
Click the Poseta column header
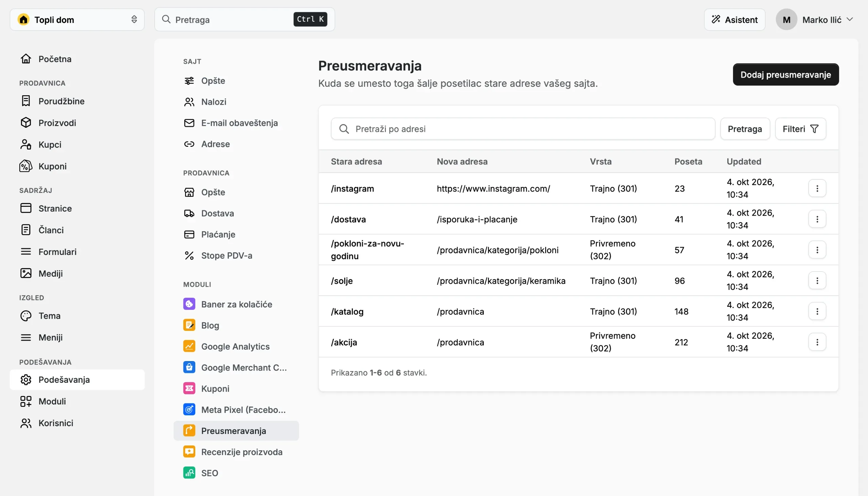point(688,161)
